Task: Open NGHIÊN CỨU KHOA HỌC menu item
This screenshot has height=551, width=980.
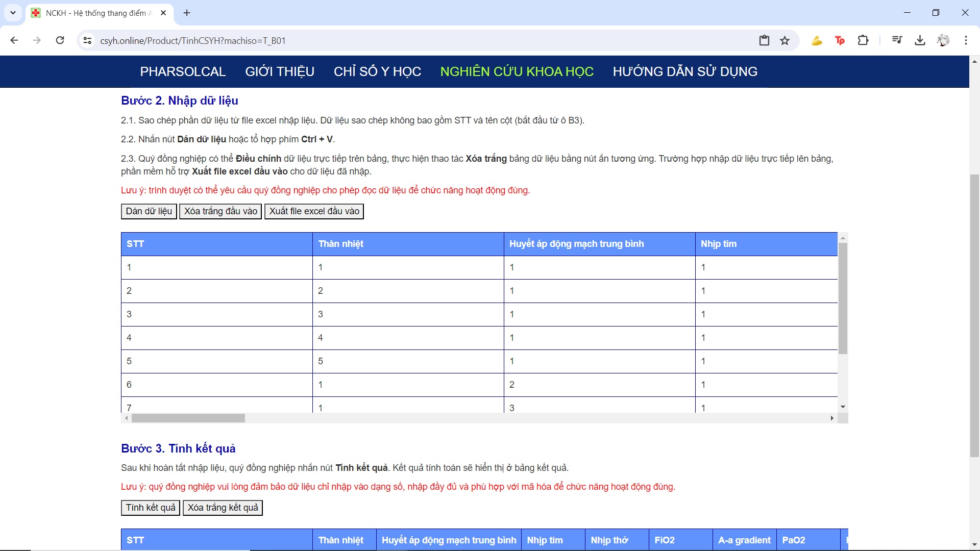Action: (517, 71)
